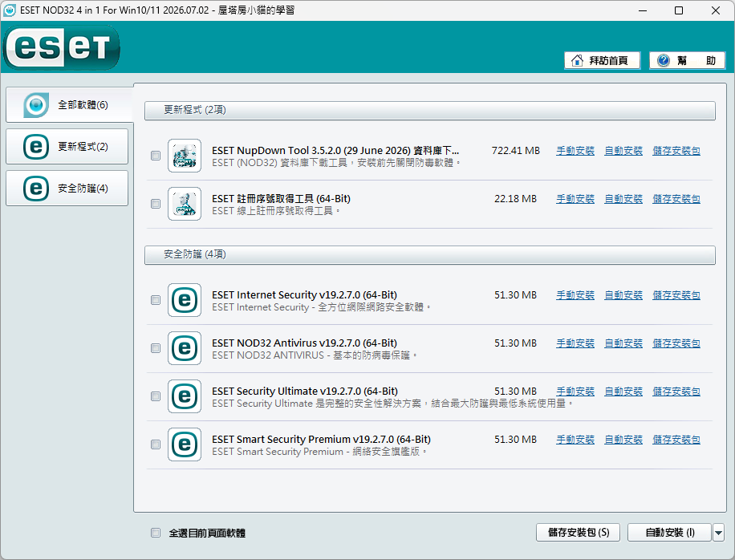Check the ESET NupDown Tool checkbox
Image resolution: width=735 pixels, height=560 pixels.
pyautogui.click(x=156, y=156)
